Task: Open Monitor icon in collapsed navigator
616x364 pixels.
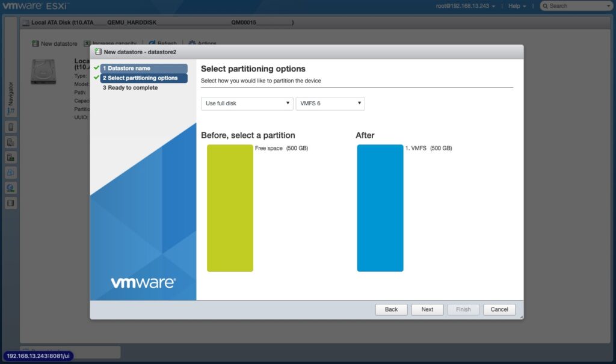Action: [x=11, y=158]
